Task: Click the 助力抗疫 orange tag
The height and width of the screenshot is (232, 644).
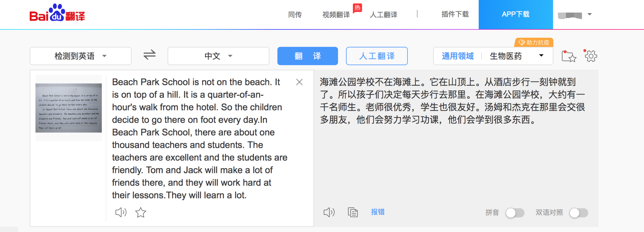Action: pos(534,42)
